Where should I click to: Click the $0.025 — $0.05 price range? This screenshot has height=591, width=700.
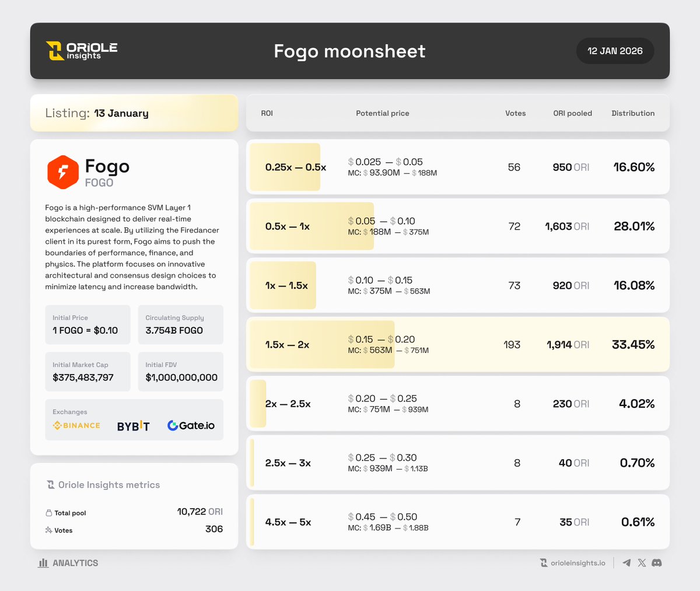pos(386,162)
